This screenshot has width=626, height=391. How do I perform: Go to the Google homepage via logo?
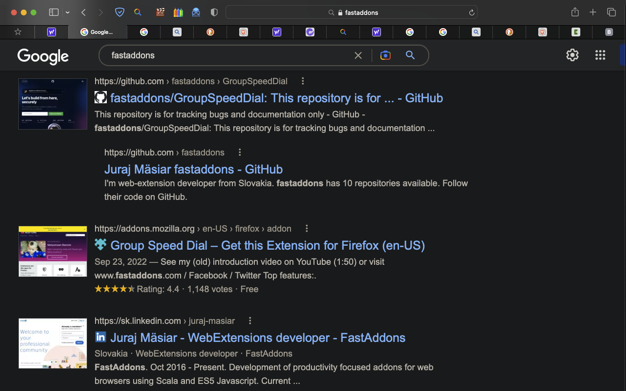(43, 56)
